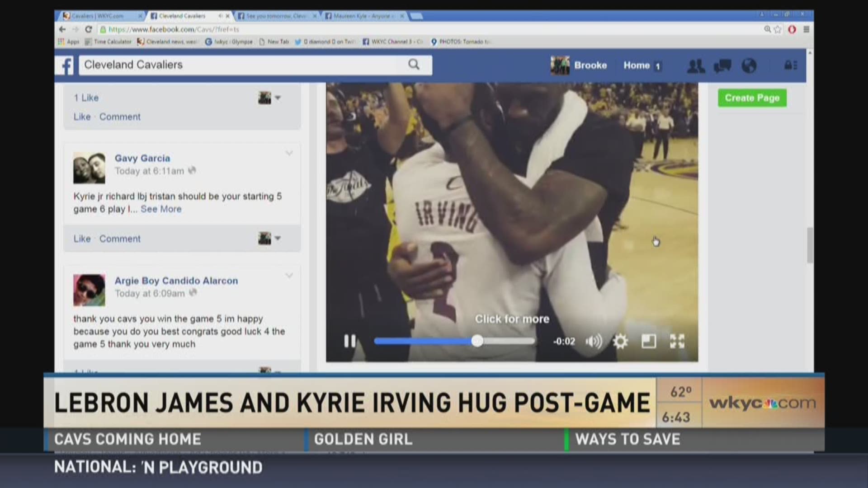Viewport: 868px width, 488px height.
Task: Pause the video with the pause button
Action: 349,341
